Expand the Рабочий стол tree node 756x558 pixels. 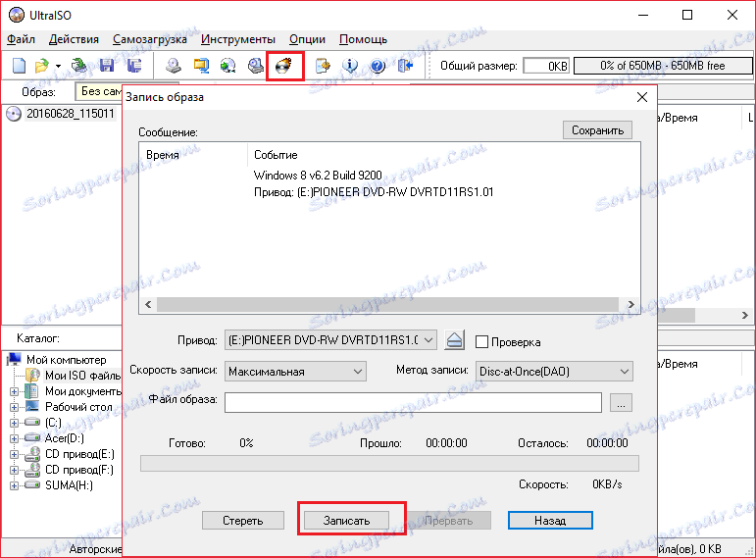pyautogui.click(x=15, y=407)
